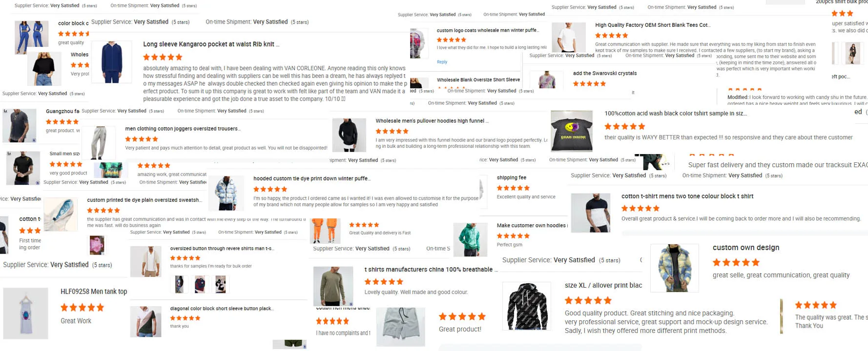Open the tie dye puffer jacket thumbnail
The height and width of the screenshot is (351, 868).
click(226, 193)
